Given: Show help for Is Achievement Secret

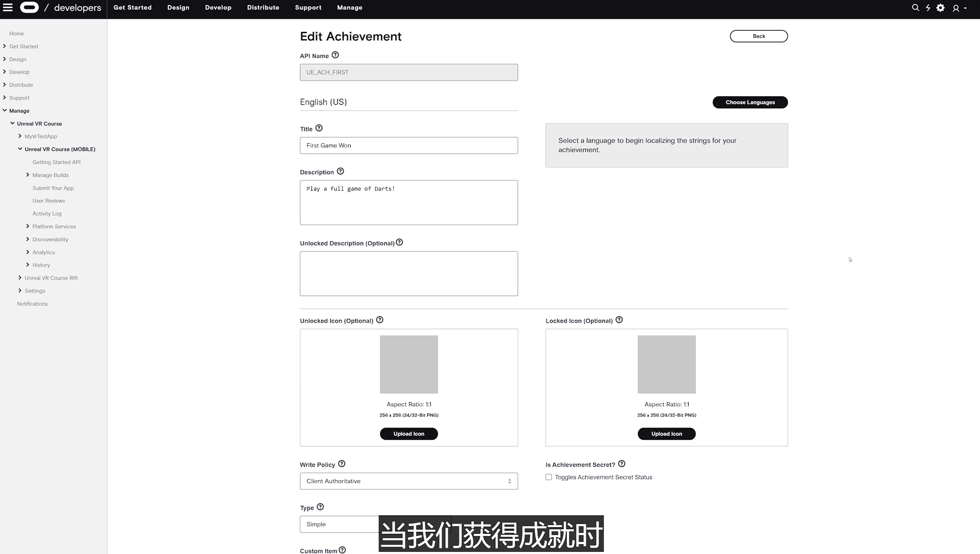Looking at the screenshot, I should coord(622,464).
